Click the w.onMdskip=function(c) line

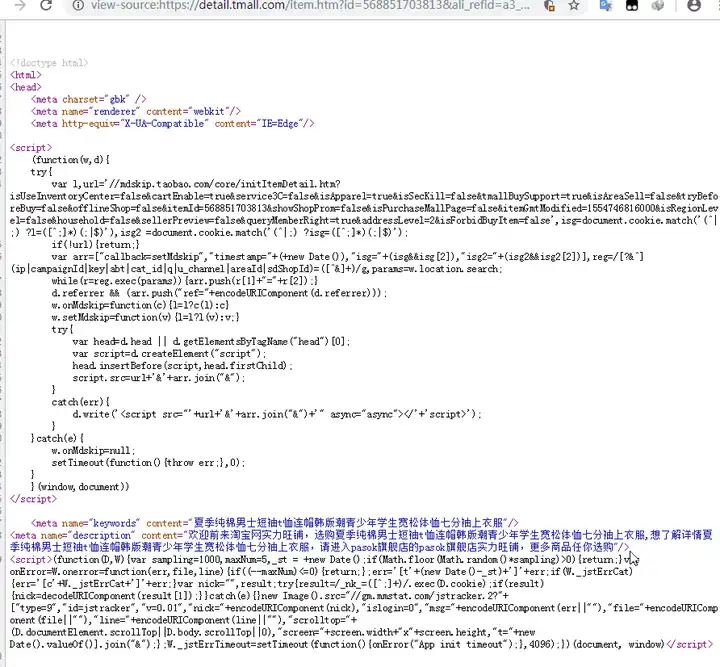tap(140, 305)
